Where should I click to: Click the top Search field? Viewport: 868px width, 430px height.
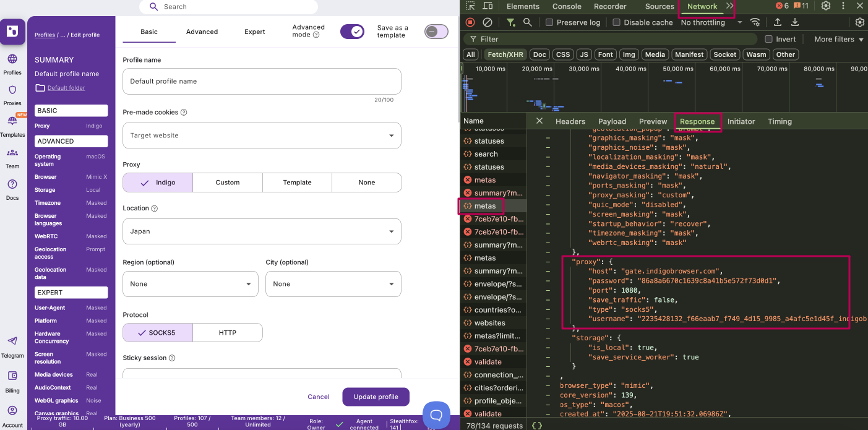tap(229, 7)
